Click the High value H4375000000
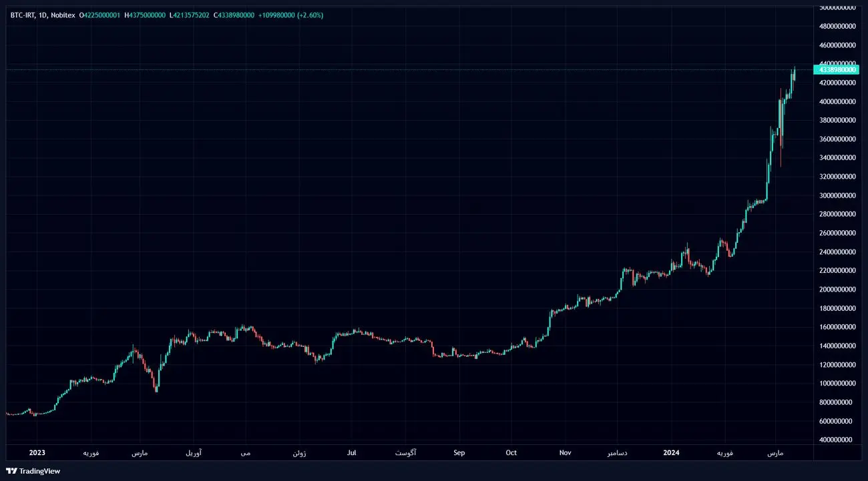 [144, 15]
